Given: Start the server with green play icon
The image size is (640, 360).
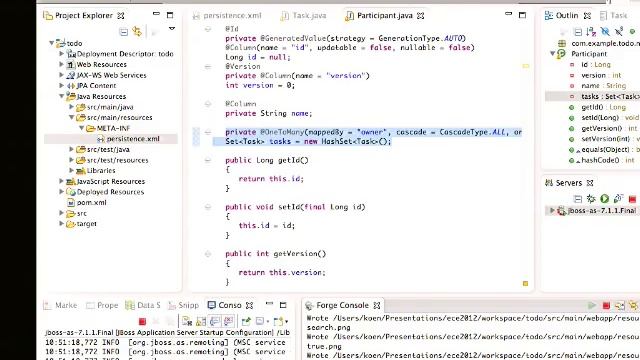Looking at the screenshot, I should point(604,199).
